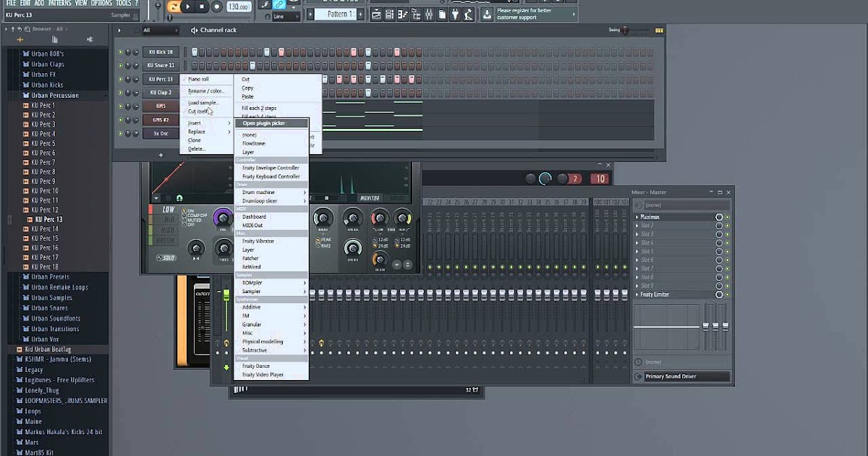Screen dimensions: 868x456
Task: Open the FILE menu
Action: pos(11,3)
